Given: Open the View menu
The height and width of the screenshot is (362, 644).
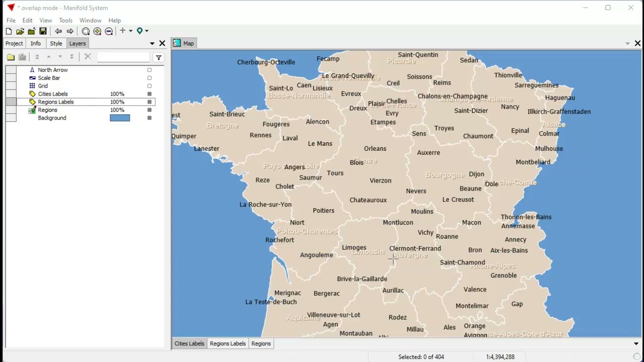Looking at the screenshot, I should click(x=46, y=21).
